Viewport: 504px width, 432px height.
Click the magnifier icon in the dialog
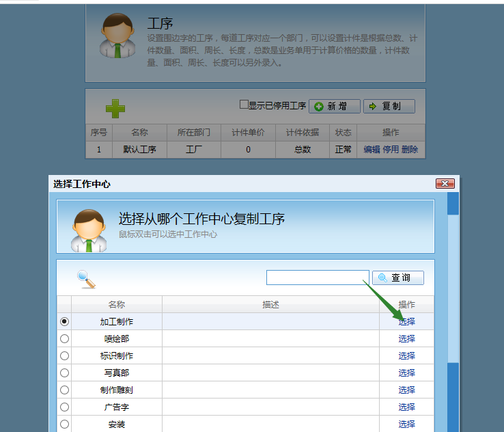tap(86, 279)
